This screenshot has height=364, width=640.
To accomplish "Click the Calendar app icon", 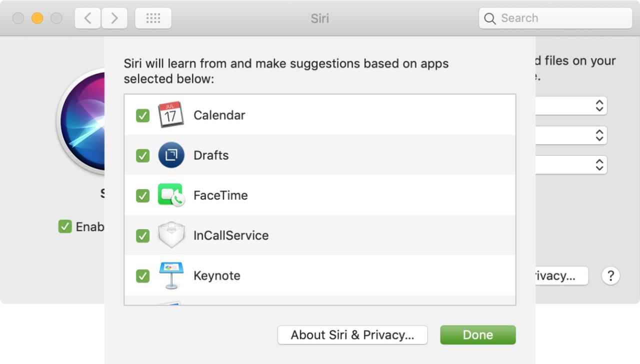I will [171, 114].
